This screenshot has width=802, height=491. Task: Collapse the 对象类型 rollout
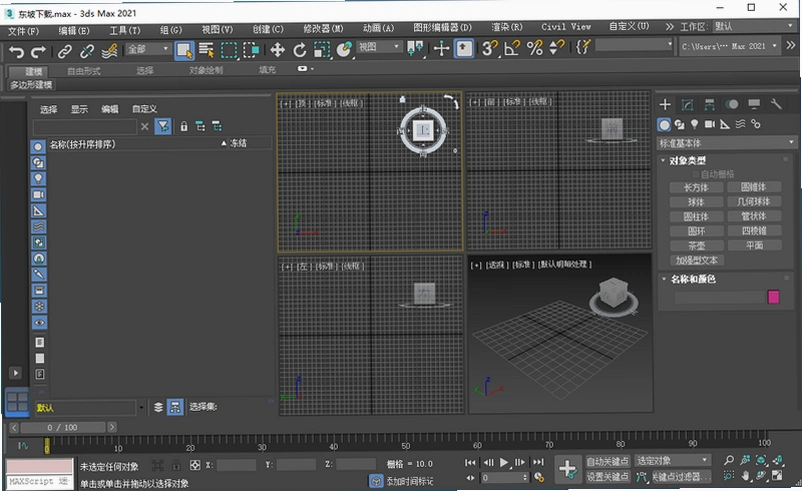coord(687,161)
